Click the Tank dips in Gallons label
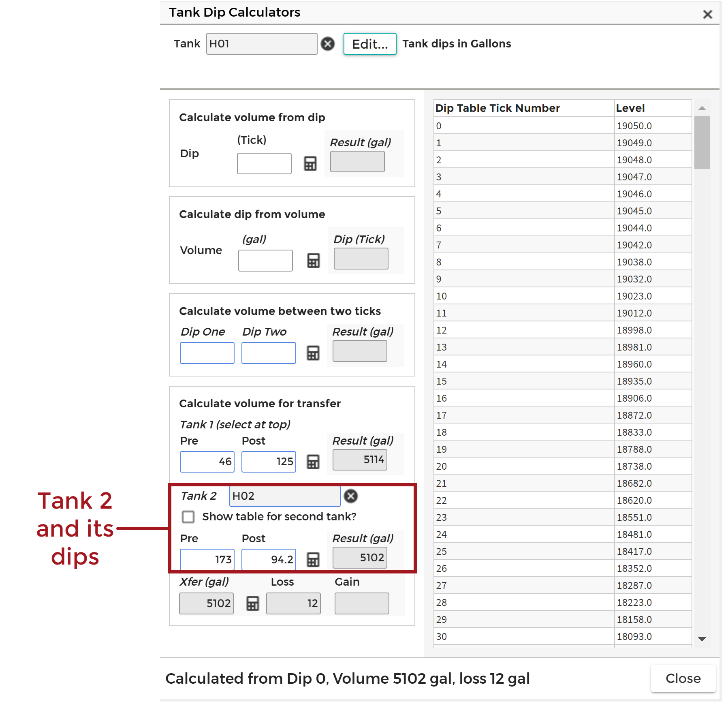 [x=457, y=44]
